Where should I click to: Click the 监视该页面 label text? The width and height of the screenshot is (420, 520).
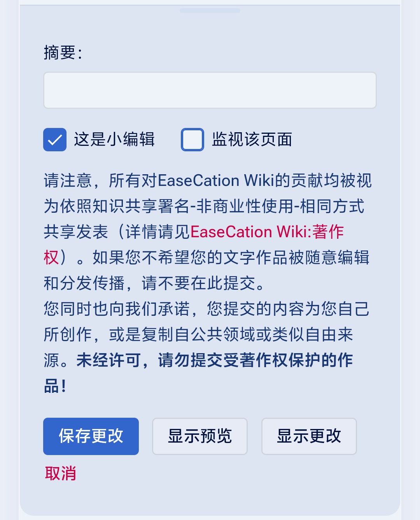coord(252,140)
